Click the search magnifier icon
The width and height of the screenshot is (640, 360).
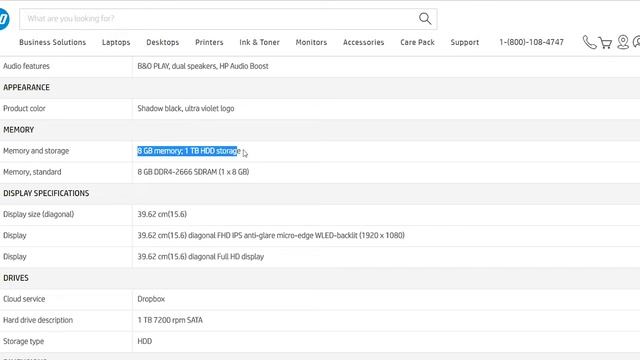click(425, 18)
